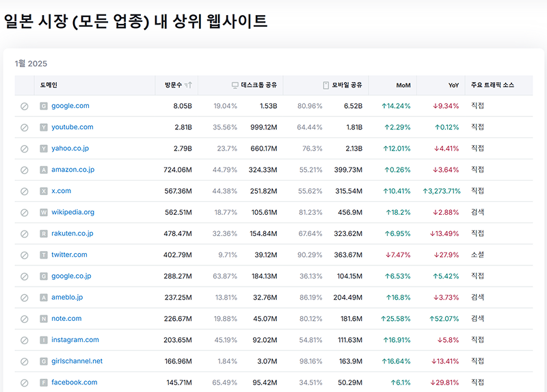This screenshot has width=547, height=392.
Task: Open the wikipedia.org domain link
Action: tap(73, 212)
